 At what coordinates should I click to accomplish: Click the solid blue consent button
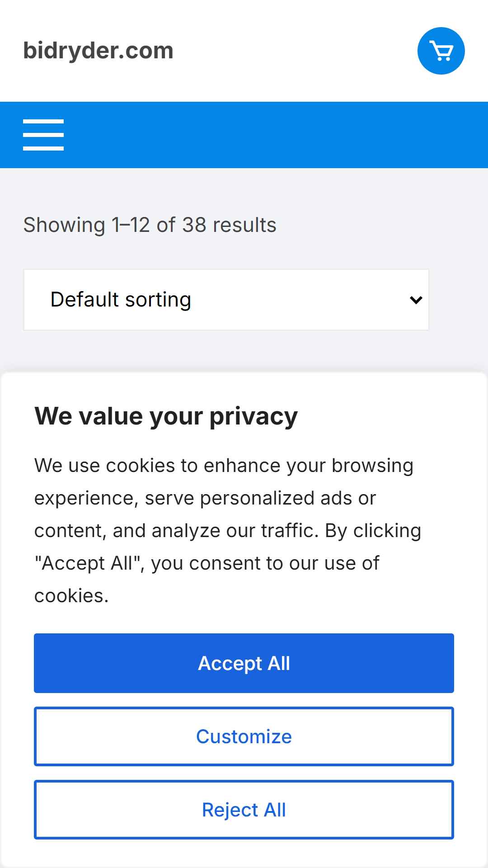click(244, 663)
